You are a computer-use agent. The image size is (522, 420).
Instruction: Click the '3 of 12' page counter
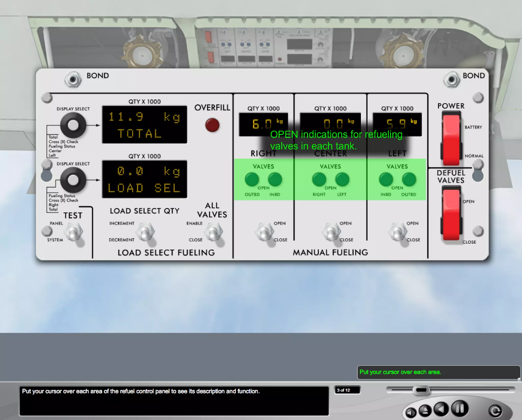click(347, 390)
